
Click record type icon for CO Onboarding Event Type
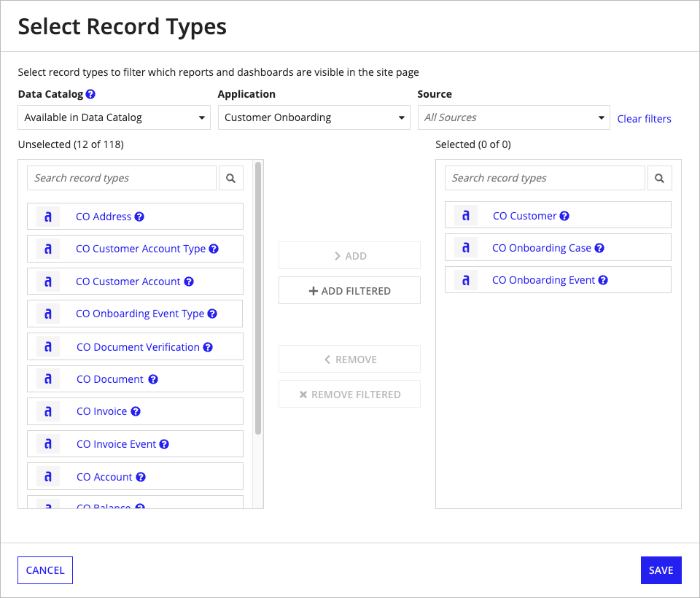point(48,314)
